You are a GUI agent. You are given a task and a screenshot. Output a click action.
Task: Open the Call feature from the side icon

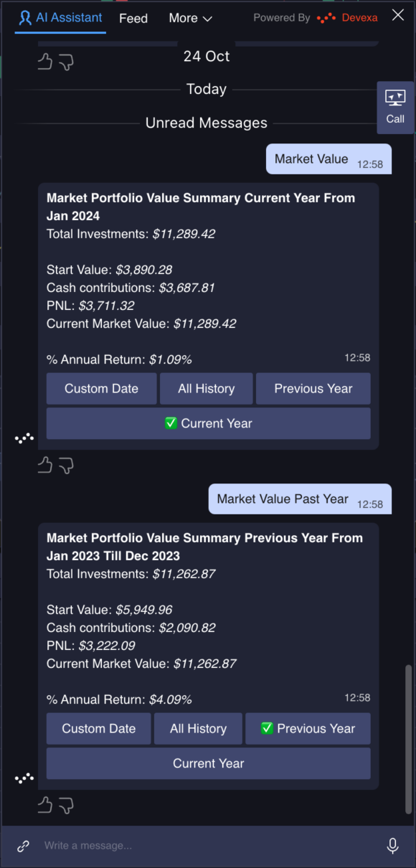tap(394, 108)
